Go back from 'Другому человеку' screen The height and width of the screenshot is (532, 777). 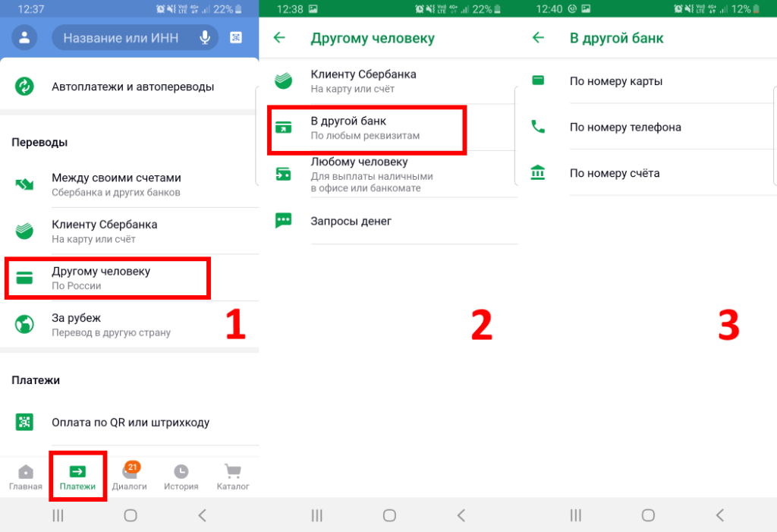(x=279, y=38)
